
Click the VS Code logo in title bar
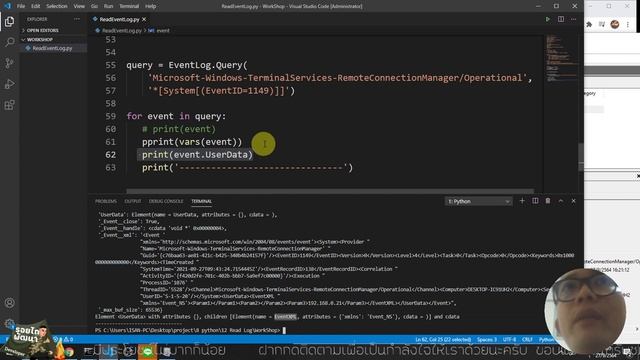[x=7, y=6]
